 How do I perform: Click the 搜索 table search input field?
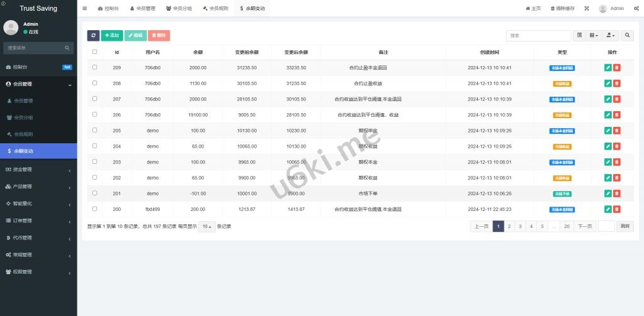tap(538, 36)
